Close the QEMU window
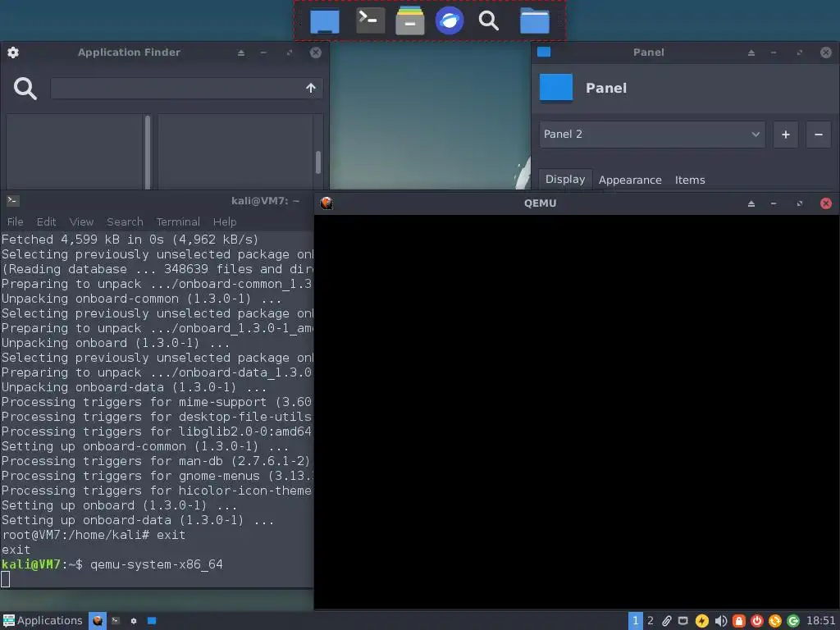This screenshot has width=840, height=630. coord(826,203)
